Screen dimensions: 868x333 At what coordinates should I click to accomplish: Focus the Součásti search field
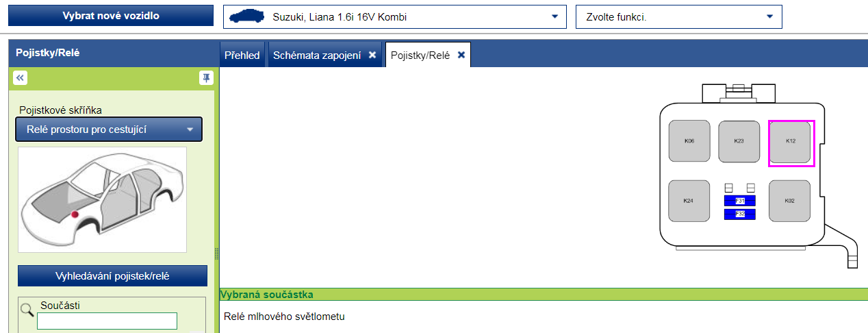point(107,321)
